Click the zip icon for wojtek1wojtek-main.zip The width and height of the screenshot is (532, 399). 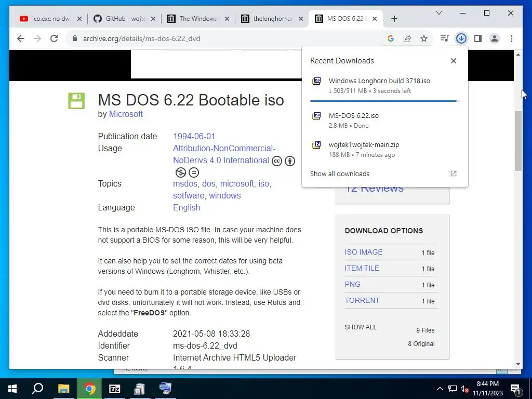click(316, 145)
